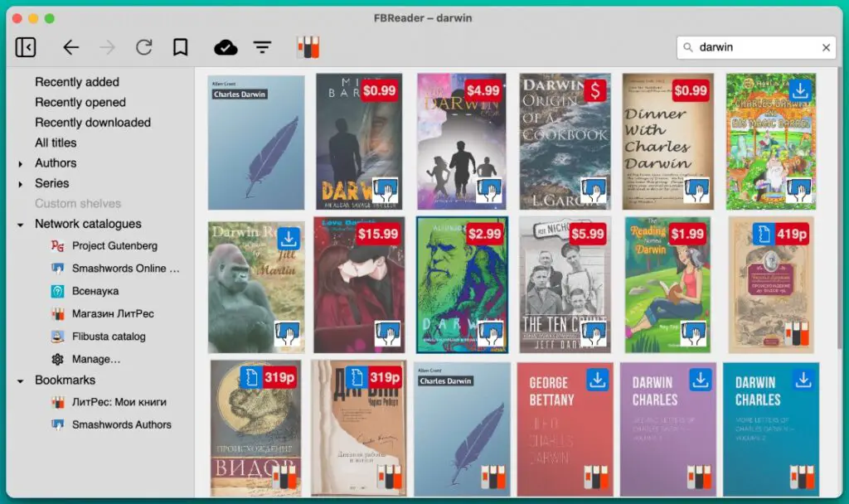
Task: Select Recently added in sidebar
Action: pos(77,82)
